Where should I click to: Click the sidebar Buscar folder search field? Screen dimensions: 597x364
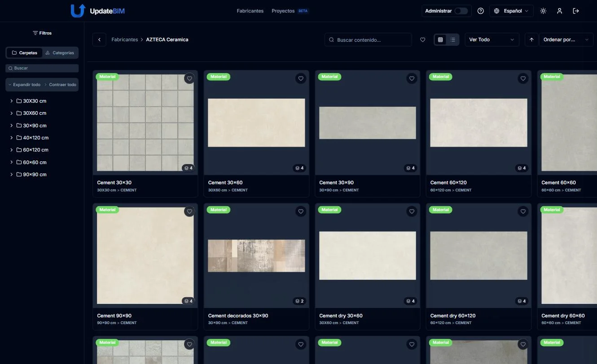(42, 68)
